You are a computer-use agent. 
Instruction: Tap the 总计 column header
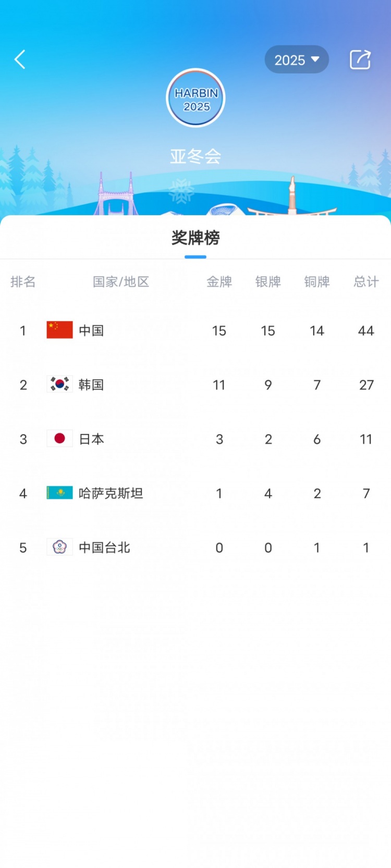[x=366, y=282]
